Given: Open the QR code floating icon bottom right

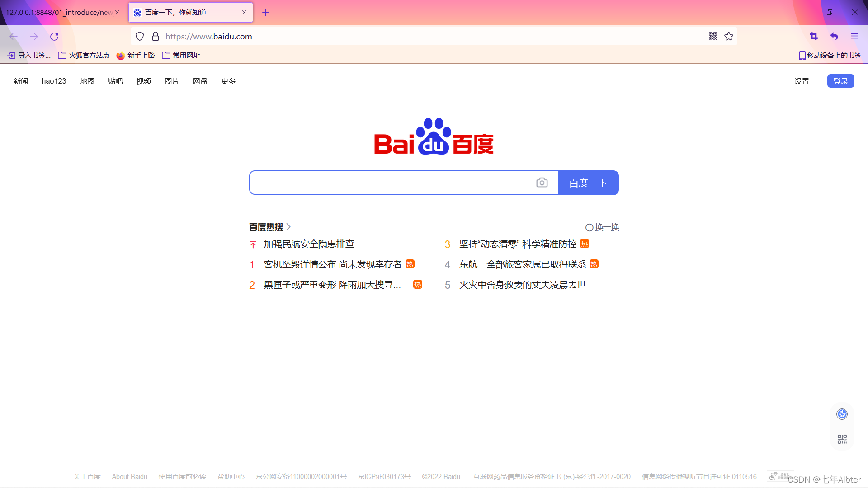Looking at the screenshot, I should click(x=842, y=439).
